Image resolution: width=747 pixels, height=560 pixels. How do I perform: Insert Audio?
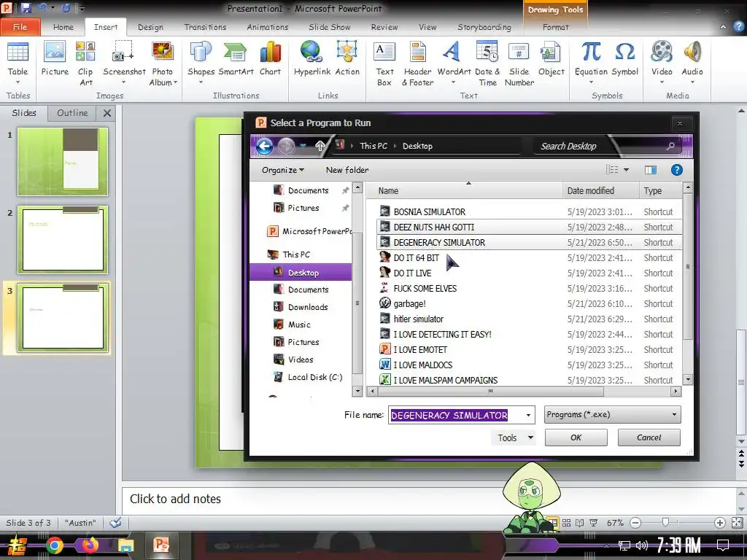(692, 63)
